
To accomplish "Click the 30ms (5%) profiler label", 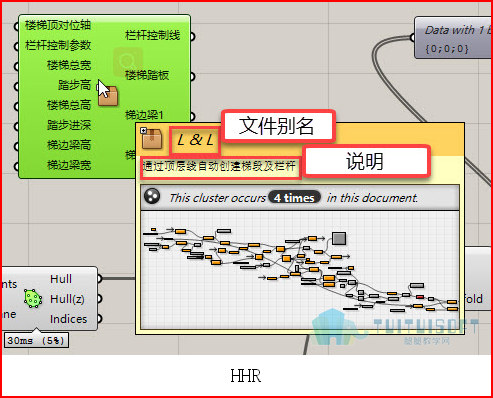I will click(x=36, y=340).
